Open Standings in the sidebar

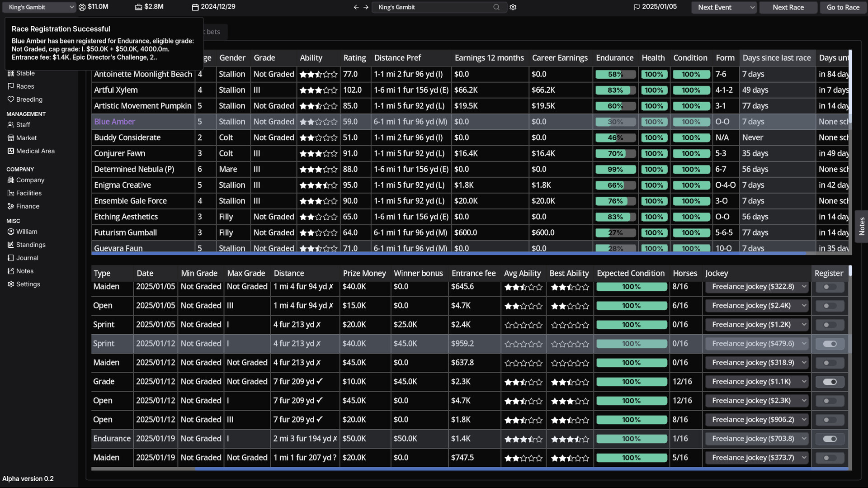pos(30,245)
